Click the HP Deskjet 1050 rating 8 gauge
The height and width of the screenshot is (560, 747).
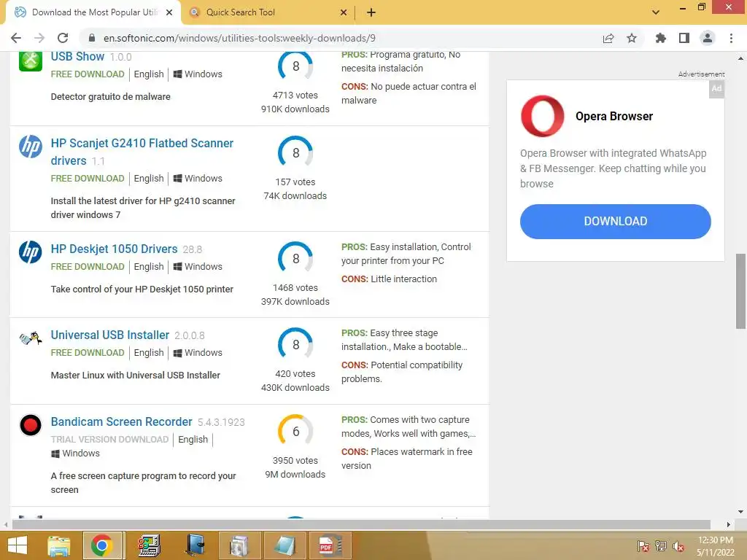pyautogui.click(x=295, y=259)
